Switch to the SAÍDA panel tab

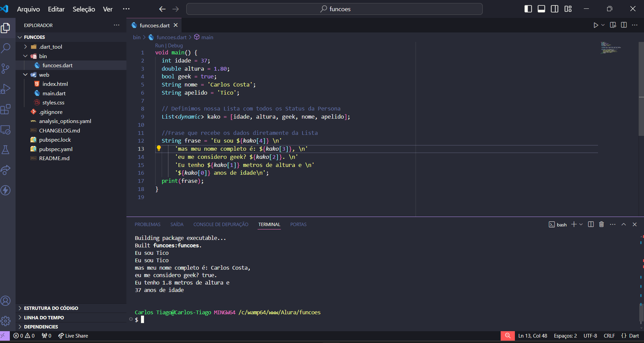click(x=177, y=224)
